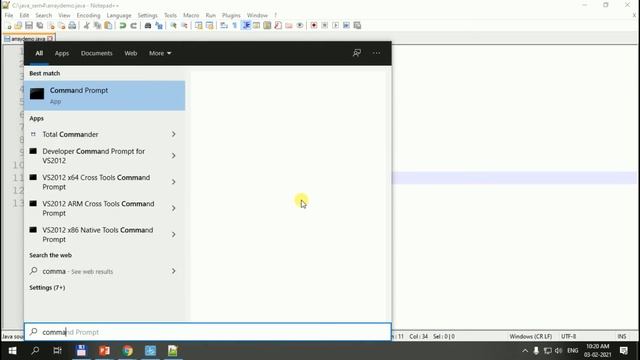Click the search feedback icon

coord(357,53)
